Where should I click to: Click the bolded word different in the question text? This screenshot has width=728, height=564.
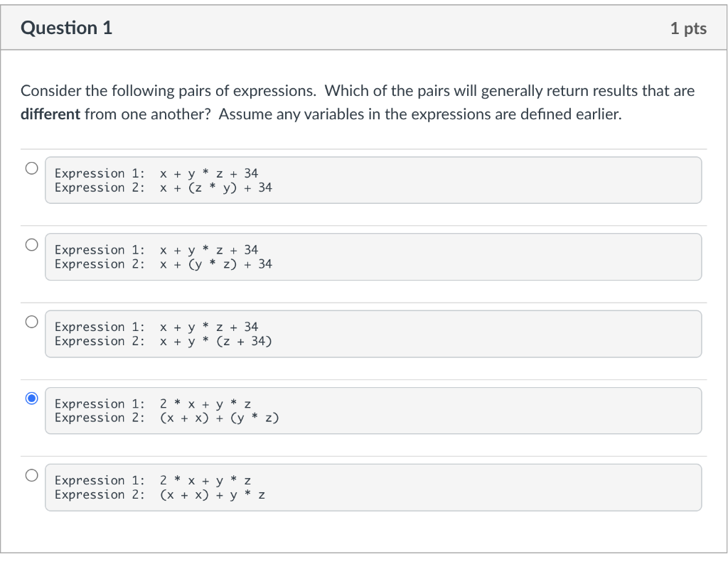49,114
